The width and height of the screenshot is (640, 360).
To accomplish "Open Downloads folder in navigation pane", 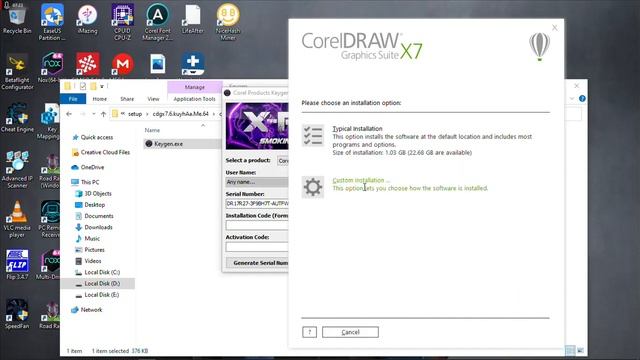I will point(98,227).
